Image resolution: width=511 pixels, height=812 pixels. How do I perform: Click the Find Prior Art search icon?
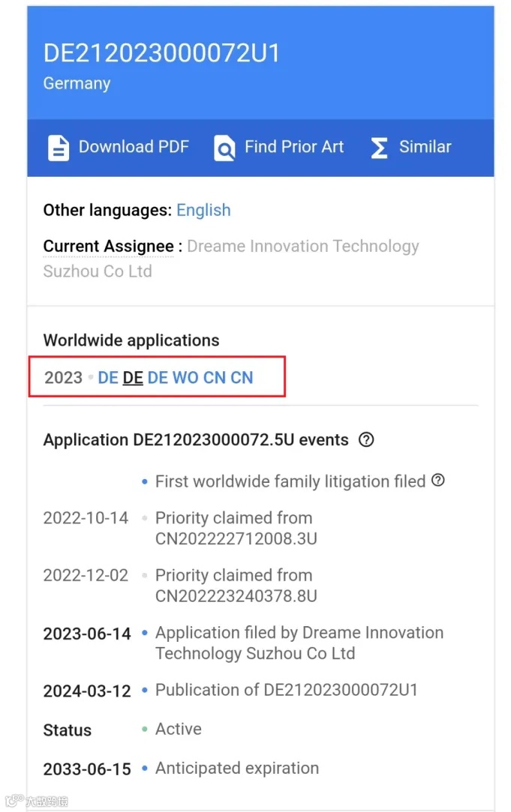click(224, 148)
